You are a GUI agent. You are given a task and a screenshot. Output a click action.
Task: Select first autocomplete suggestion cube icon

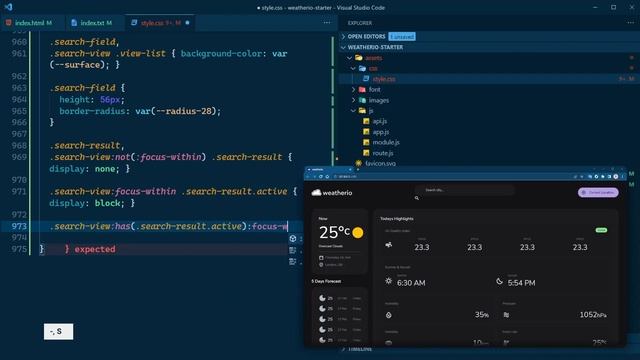[293, 239]
